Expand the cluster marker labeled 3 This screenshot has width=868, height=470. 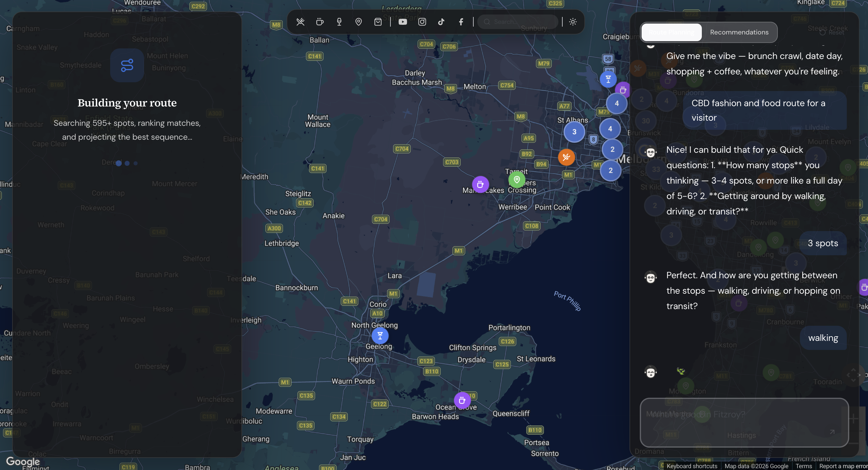click(574, 132)
